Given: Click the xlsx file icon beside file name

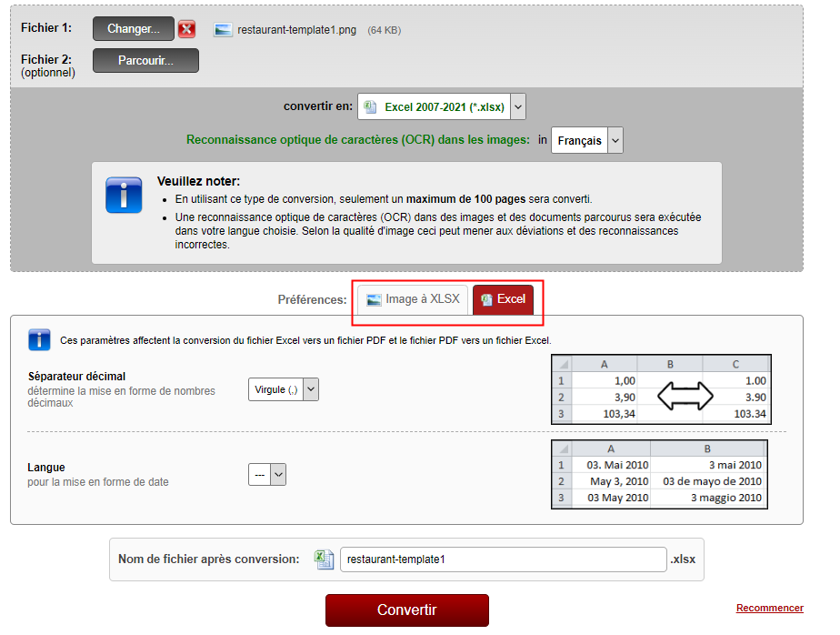Looking at the screenshot, I should tap(324, 559).
